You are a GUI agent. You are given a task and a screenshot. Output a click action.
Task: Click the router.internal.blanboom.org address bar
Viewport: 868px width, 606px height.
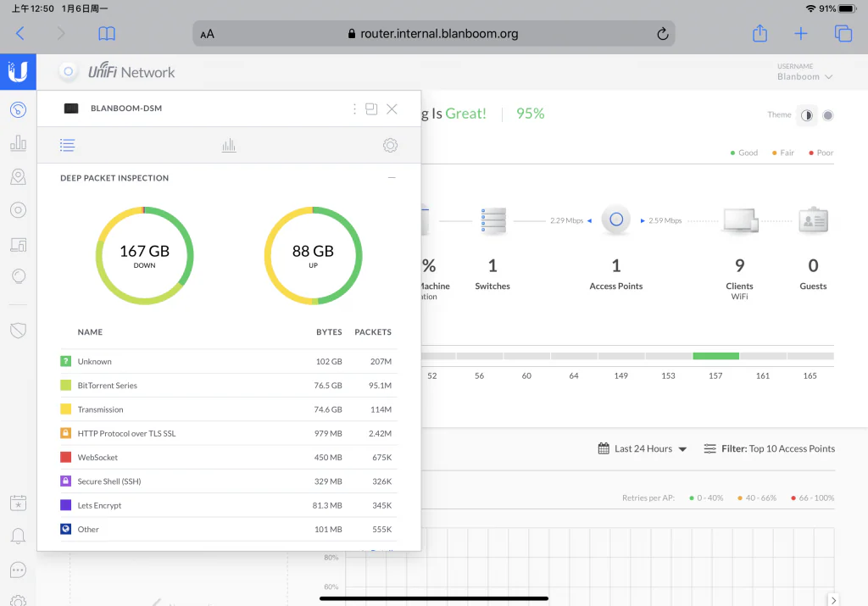(433, 34)
